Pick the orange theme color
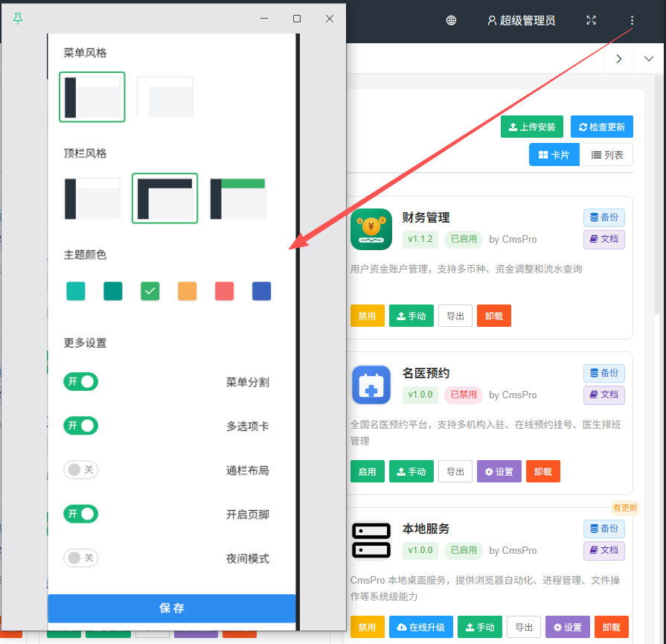The width and height of the screenshot is (666, 644). point(188,291)
